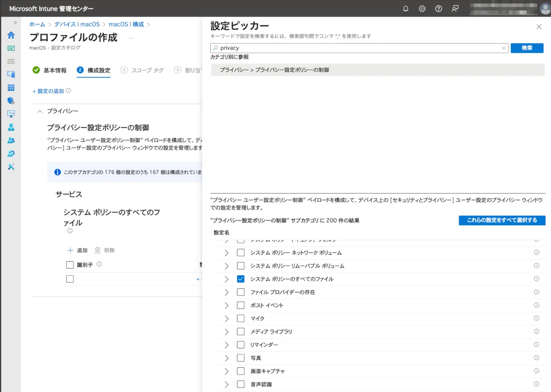The height and width of the screenshot is (392, 551).
Task: Click the 検索 search button
Action: coord(527,48)
